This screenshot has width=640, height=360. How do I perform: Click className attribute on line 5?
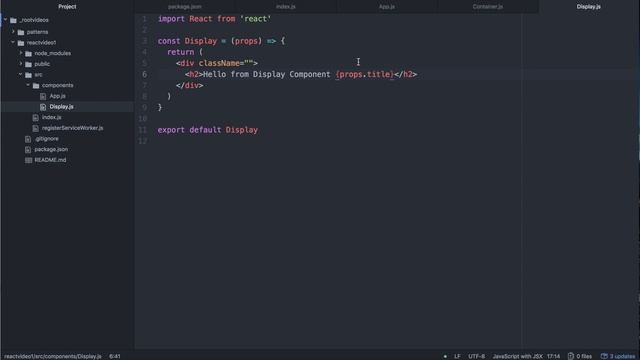[219, 63]
